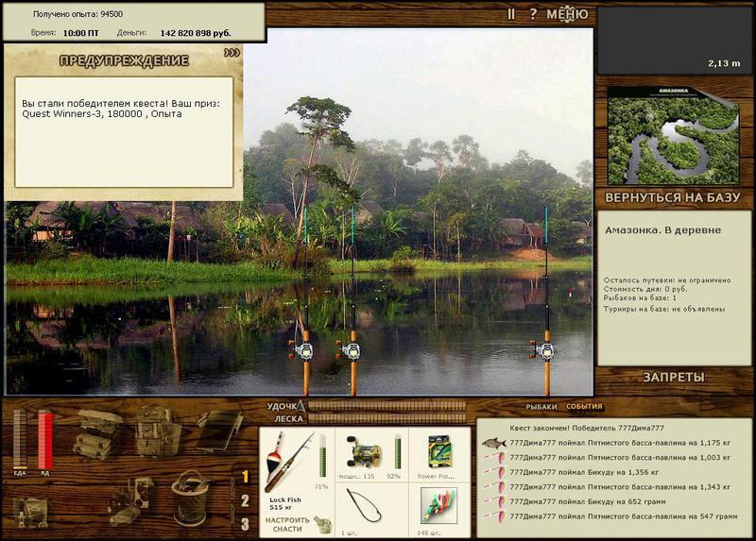Viewport: 756px width, 541px height.
Task: Click НАСТРОИТЬ СНАСТИ
Action: click(x=287, y=525)
